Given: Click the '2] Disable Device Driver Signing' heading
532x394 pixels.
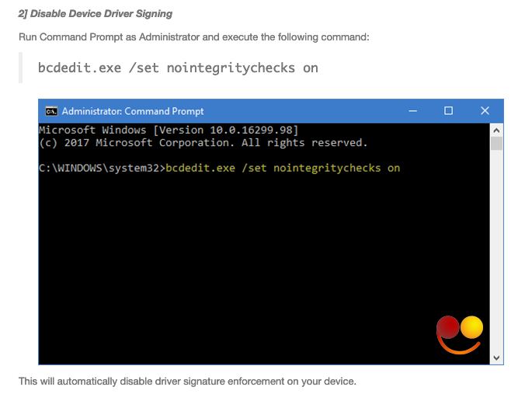Looking at the screenshot, I should pos(96,13).
